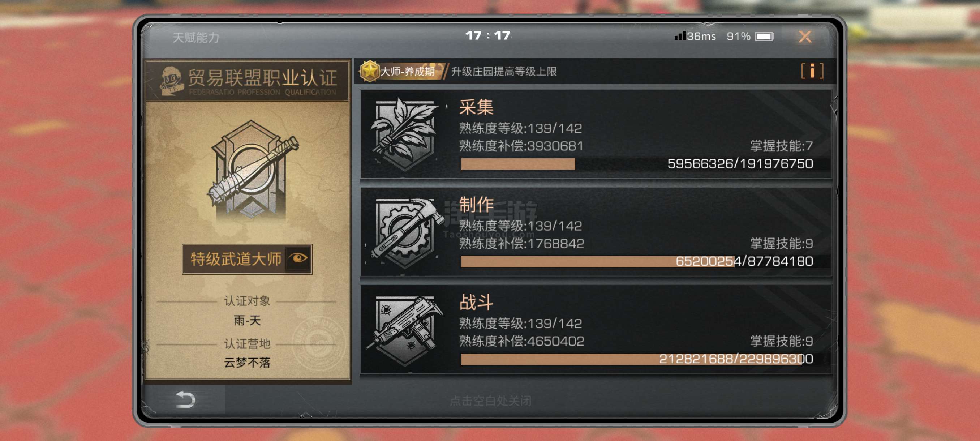This screenshot has height=441, width=980.
Task: Select the crafting hammer gear emblem
Action: [404, 233]
